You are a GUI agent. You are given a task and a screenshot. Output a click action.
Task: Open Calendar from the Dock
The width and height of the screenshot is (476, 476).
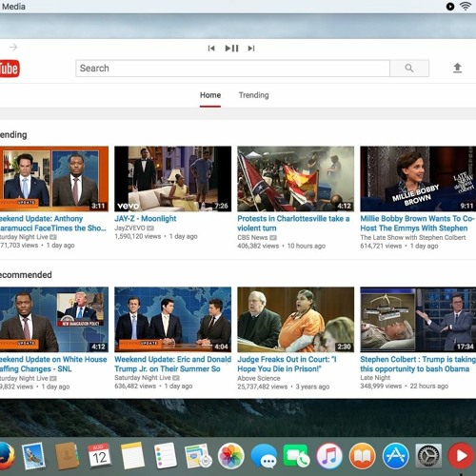point(100,456)
